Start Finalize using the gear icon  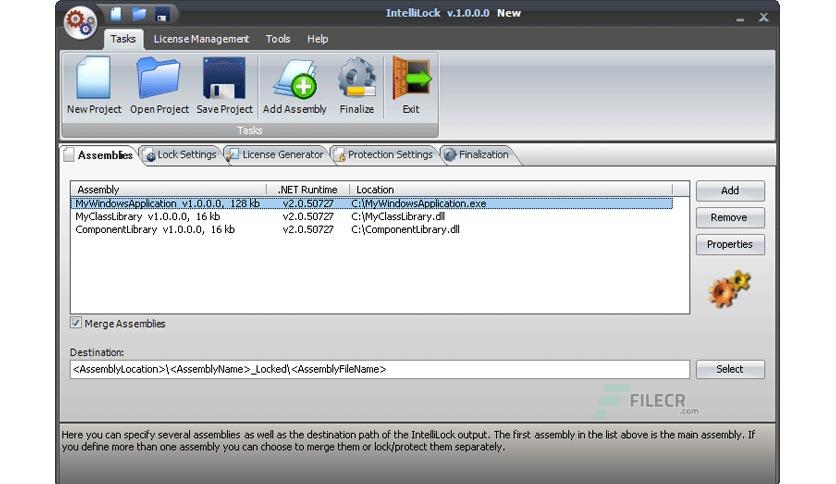tap(357, 86)
